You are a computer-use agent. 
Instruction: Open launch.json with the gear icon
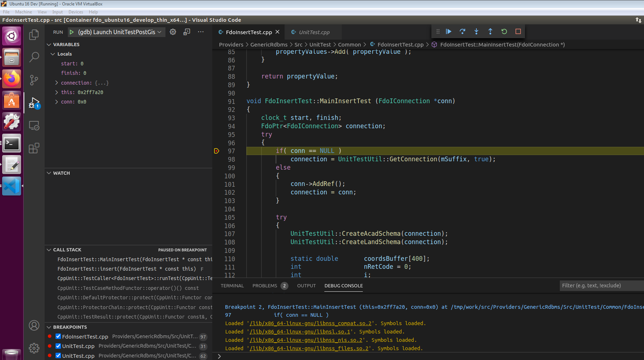point(173,32)
